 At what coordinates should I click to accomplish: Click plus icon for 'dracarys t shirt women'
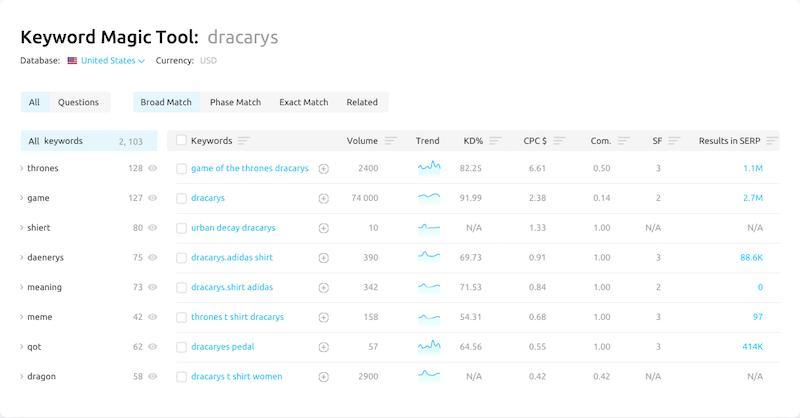pos(323,377)
